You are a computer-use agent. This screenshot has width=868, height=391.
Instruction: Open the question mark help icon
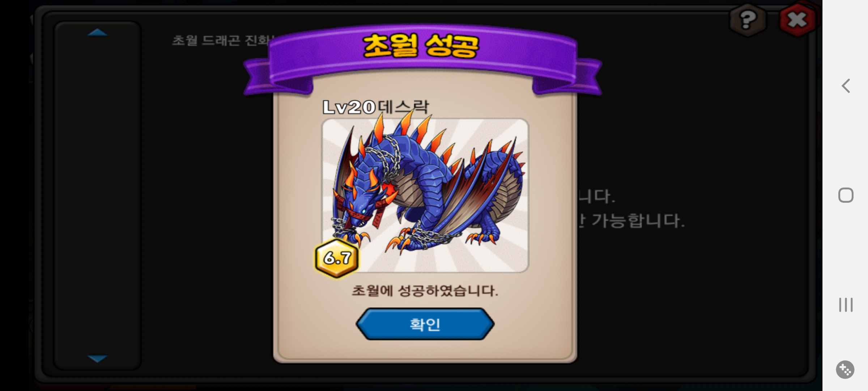[748, 20]
